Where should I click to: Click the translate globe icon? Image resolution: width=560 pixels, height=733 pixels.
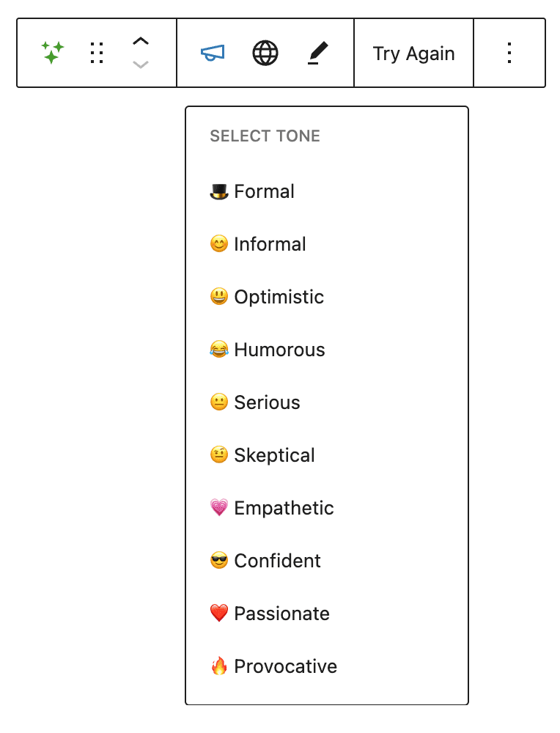point(265,52)
